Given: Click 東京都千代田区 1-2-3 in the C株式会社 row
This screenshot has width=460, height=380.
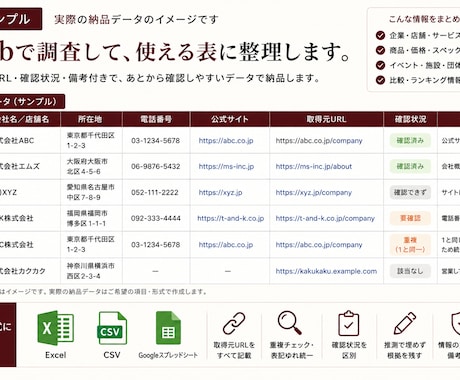Looking at the screenshot, I should tap(90, 244).
